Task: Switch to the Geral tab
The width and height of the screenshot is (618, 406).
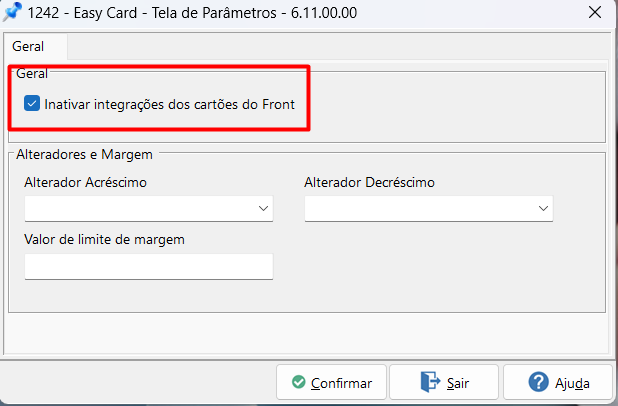Action: (x=28, y=47)
